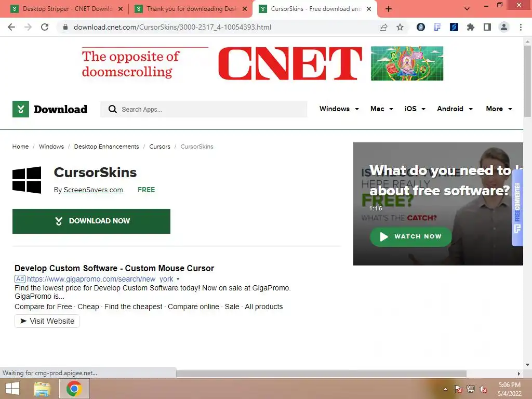Bookmark this page with the star
The width and height of the screenshot is (532, 399).
tap(400, 27)
